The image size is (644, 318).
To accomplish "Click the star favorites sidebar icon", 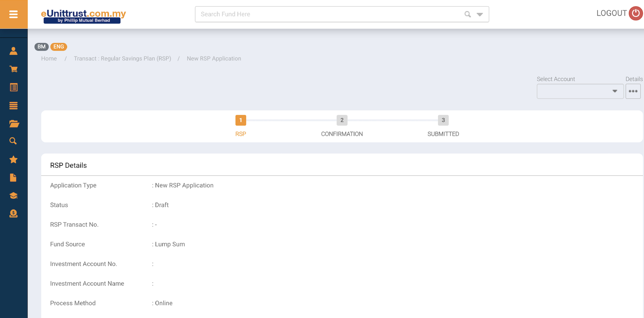I will (14, 159).
